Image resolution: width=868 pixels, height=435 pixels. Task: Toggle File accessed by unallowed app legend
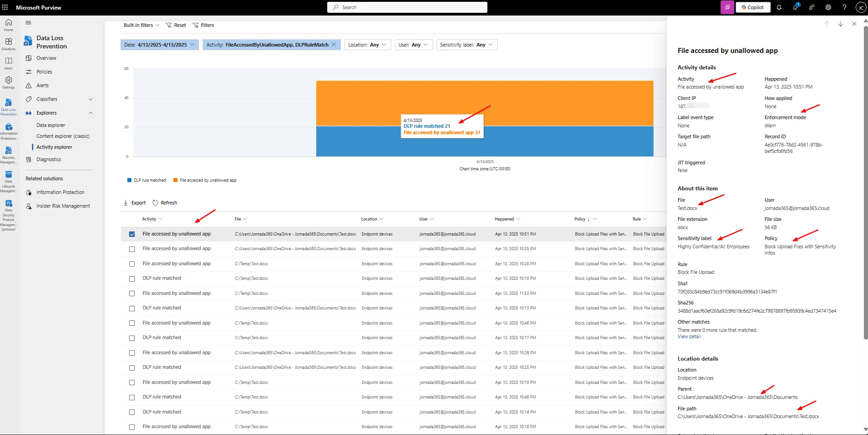tap(205, 180)
